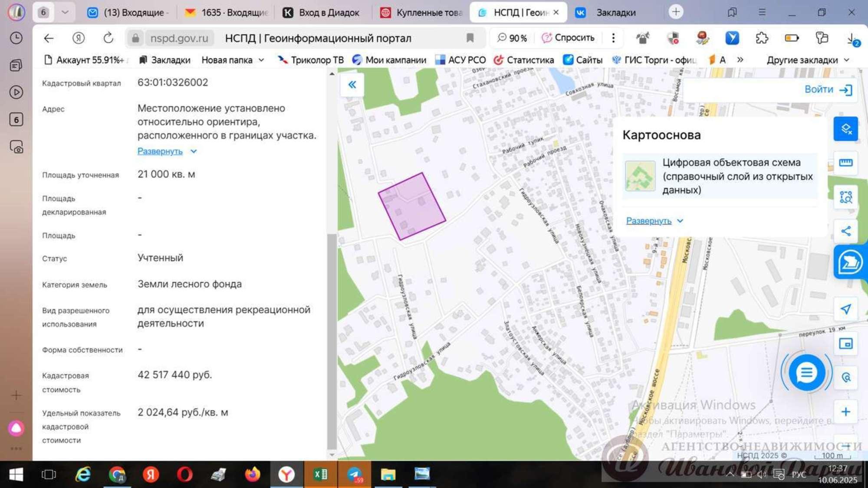Open АСУ РСО bookmark
The width and height of the screenshot is (868, 488).
coord(460,60)
